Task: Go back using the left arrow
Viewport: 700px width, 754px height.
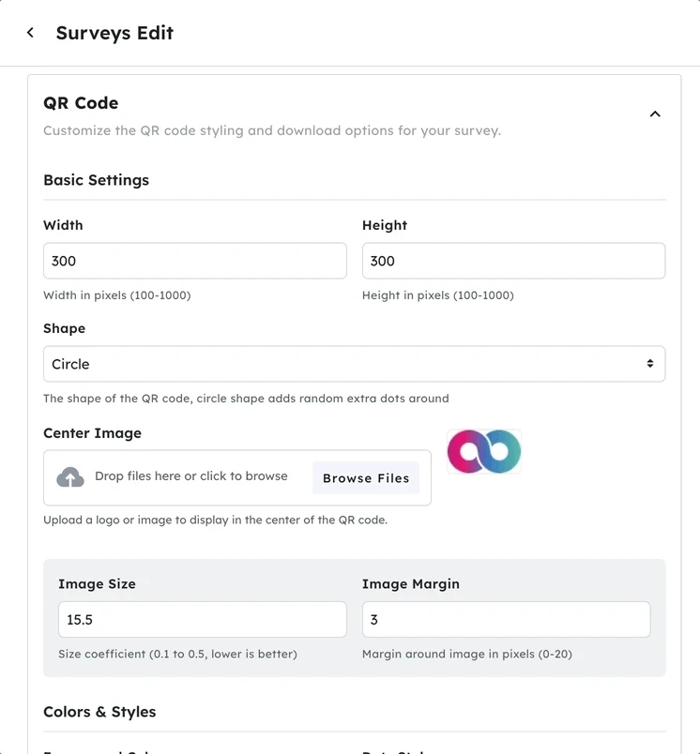Action: 30,33
